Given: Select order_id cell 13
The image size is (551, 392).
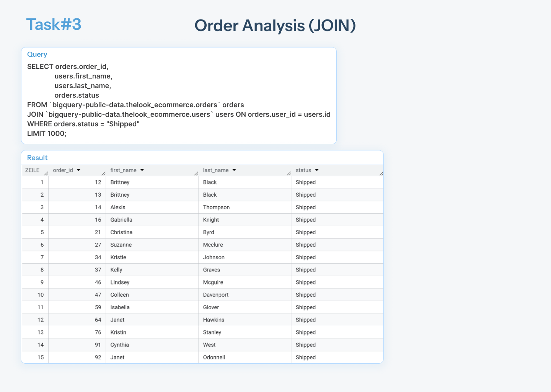Looking at the screenshot, I should 77,195.
